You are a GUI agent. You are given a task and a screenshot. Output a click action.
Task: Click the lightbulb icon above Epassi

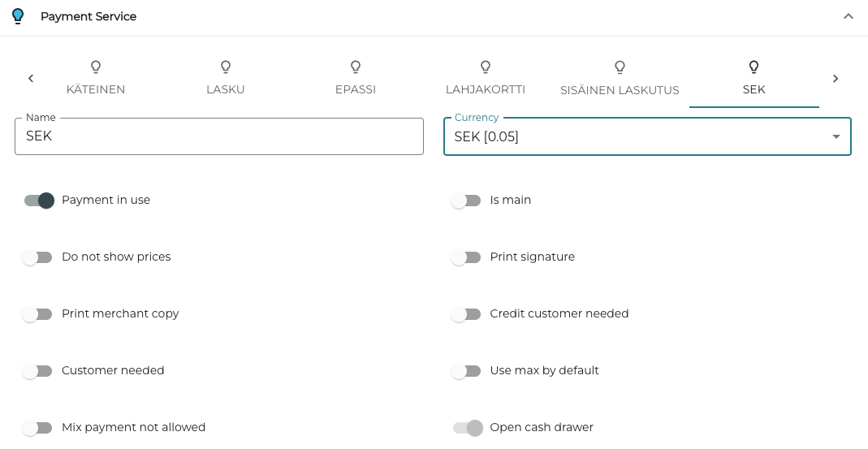coord(356,67)
